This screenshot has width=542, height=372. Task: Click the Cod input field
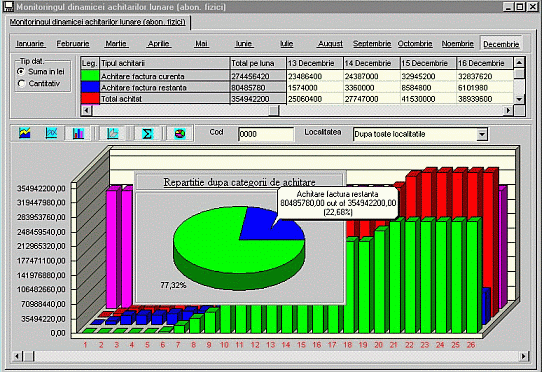[266, 134]
